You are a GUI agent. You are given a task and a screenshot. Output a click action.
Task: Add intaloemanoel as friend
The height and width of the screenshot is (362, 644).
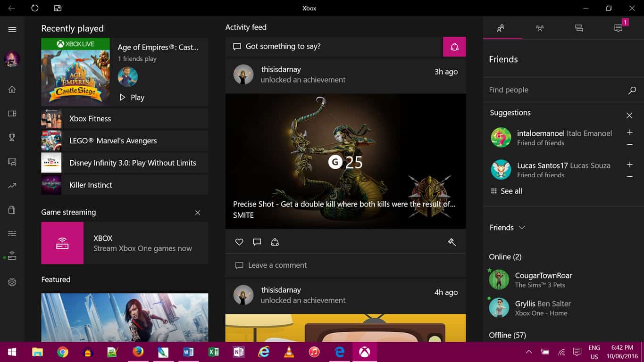click(x=629, y=132)
